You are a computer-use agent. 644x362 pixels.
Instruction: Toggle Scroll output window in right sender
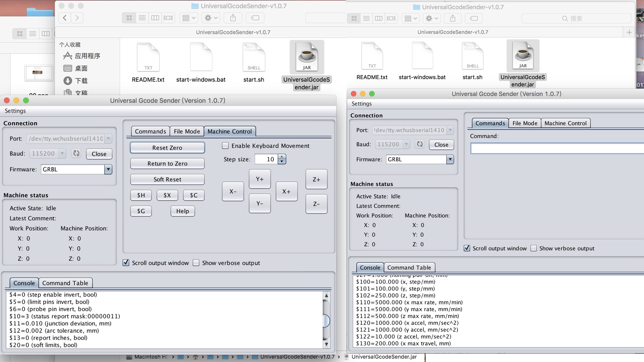[467, 248]
